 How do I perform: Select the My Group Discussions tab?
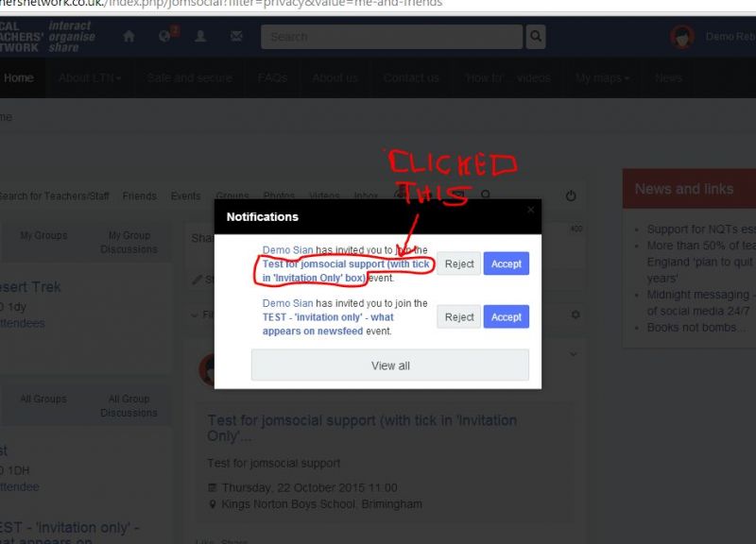[x=129, y=242]
